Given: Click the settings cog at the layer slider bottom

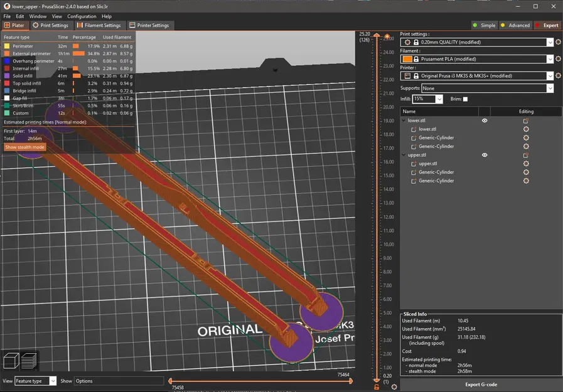Looking at the screenshot, I should pos(394,387).
